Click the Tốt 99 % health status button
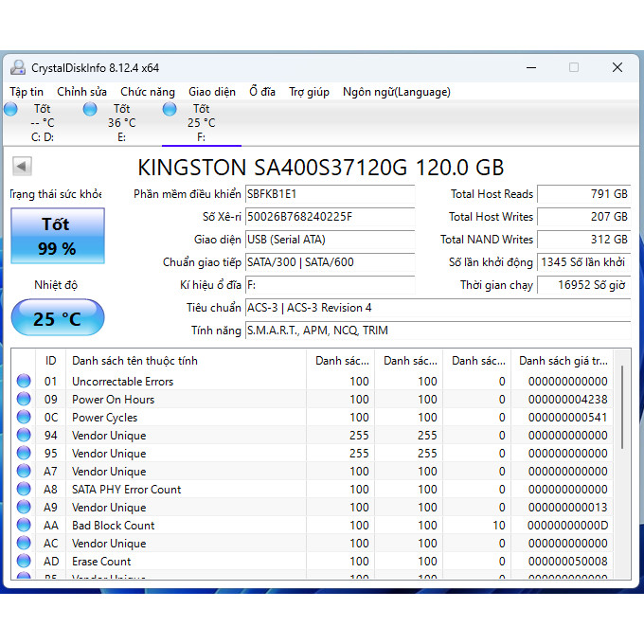 click(58, 236)
